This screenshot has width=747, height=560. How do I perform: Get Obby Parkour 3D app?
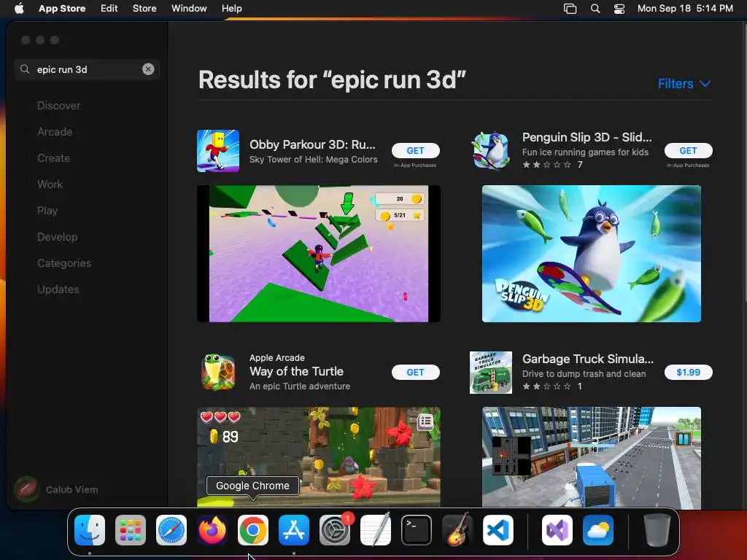pos(415,150)
